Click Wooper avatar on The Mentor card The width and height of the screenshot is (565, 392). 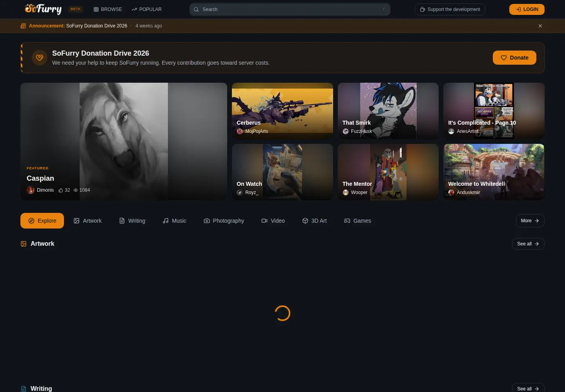pos(346,192)
